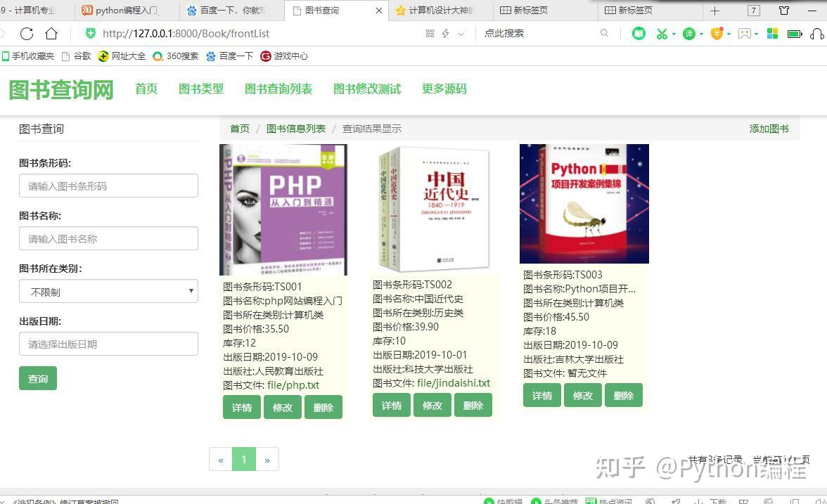Open the 图书类型 navigation menu
The image size is (827, 504).
coord(201,89)
